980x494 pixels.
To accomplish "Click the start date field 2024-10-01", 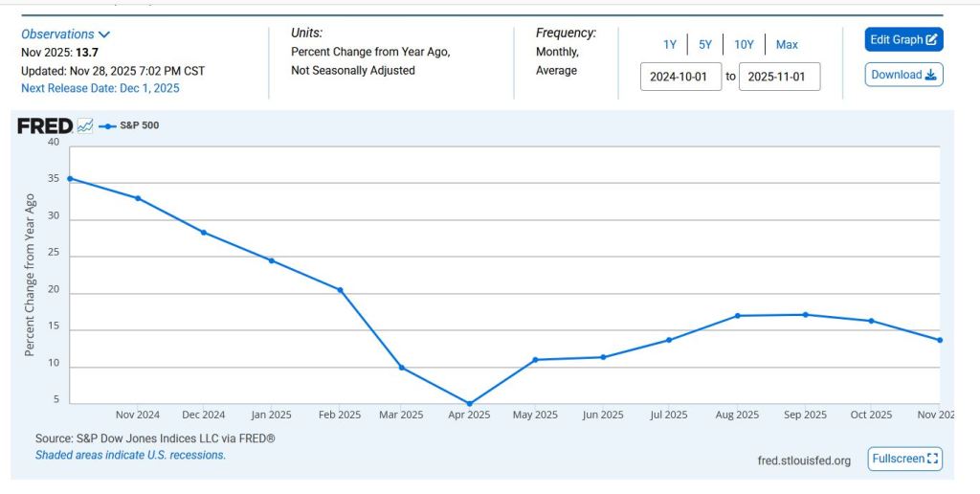I will click(x=679, y=77).
